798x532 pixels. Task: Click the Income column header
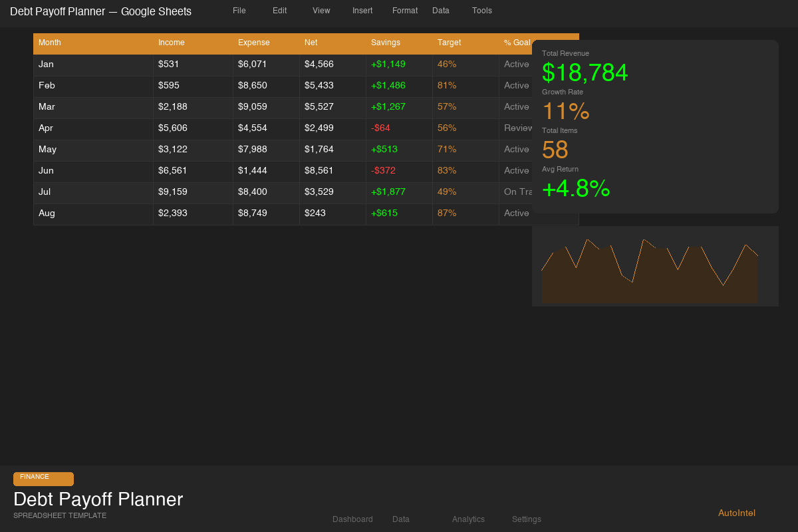(x=193, y=43)
